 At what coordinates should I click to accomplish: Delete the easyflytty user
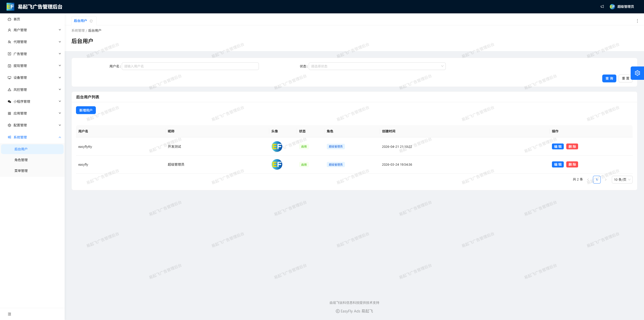(x=572, y=147)
